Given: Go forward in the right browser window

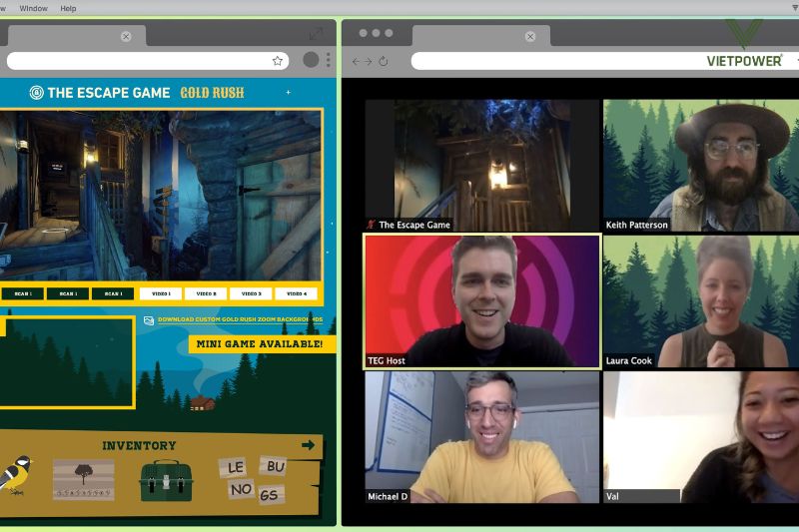Looking at the screenshot, I should click(x=368, y=62).
